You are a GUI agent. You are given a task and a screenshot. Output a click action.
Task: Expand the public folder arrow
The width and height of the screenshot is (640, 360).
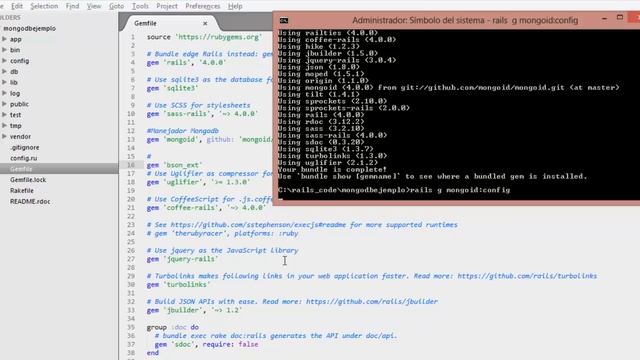tap(4, 104)
